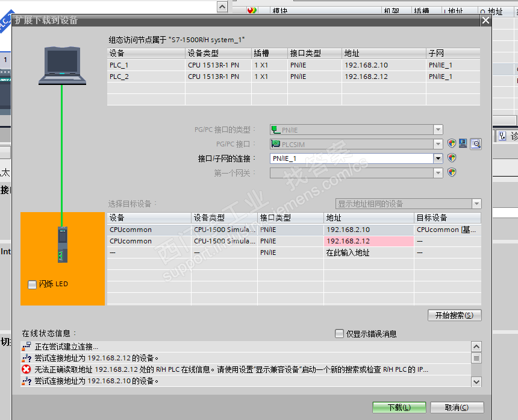Click the shield icon beside first gateway dropdown

pyautogui.click(x=452, y=172)
